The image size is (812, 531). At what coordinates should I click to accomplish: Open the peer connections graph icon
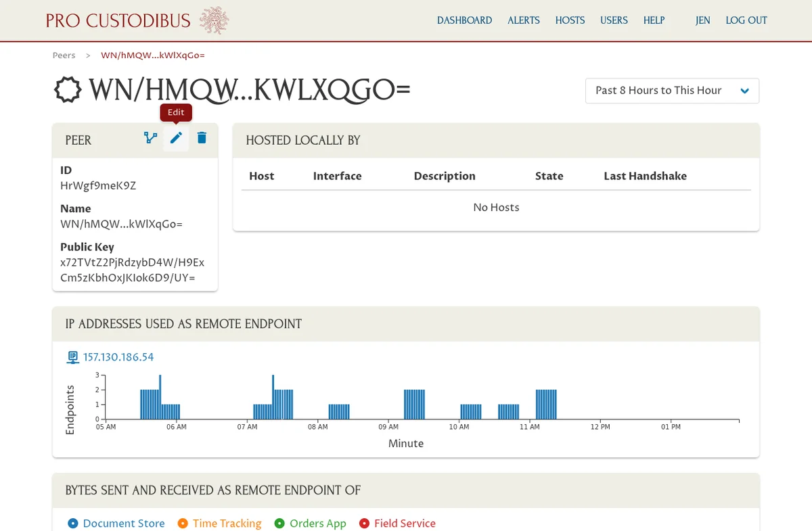click(x=150, y=138)
